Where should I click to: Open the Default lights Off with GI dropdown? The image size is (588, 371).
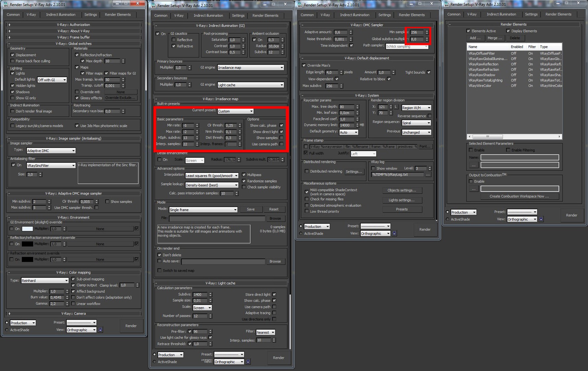[52, 80]
